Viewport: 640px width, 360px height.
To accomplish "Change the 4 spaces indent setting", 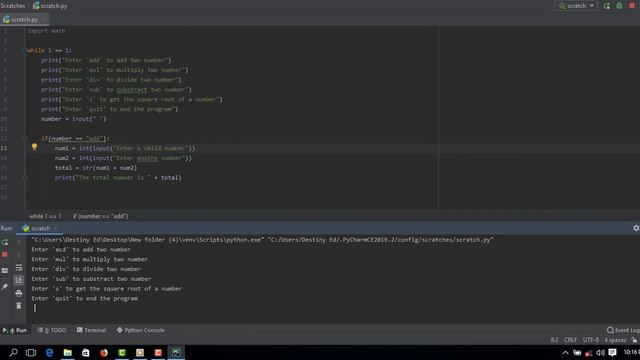I will click(x=615, y=340).
